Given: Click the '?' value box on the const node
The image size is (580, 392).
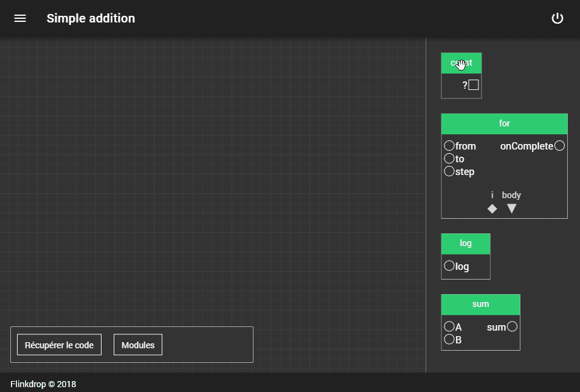Looking at the screenshot, I should click(x=474, y=85).
